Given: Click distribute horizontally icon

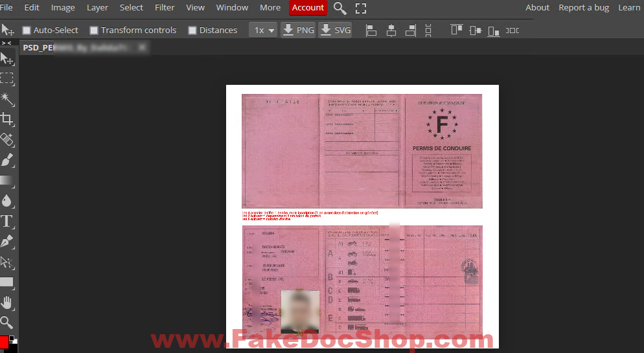Looking at the screenshot, I should [512, 30].
